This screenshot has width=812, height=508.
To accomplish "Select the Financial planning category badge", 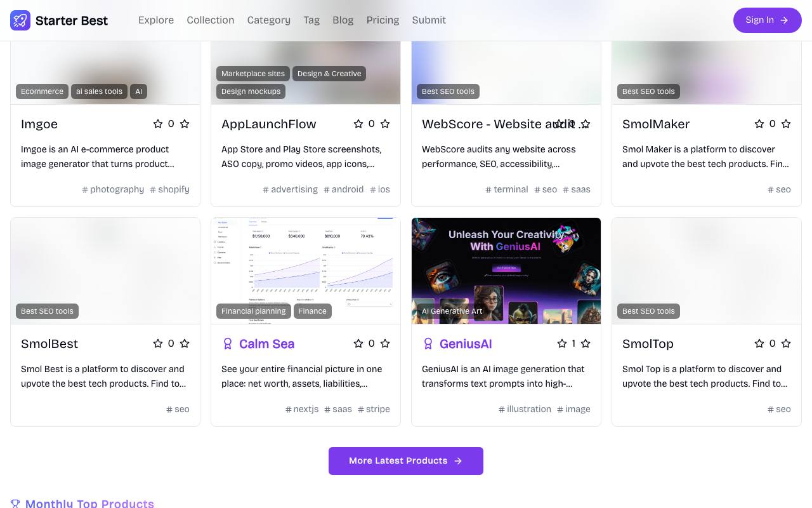I will tap(254, 311).
